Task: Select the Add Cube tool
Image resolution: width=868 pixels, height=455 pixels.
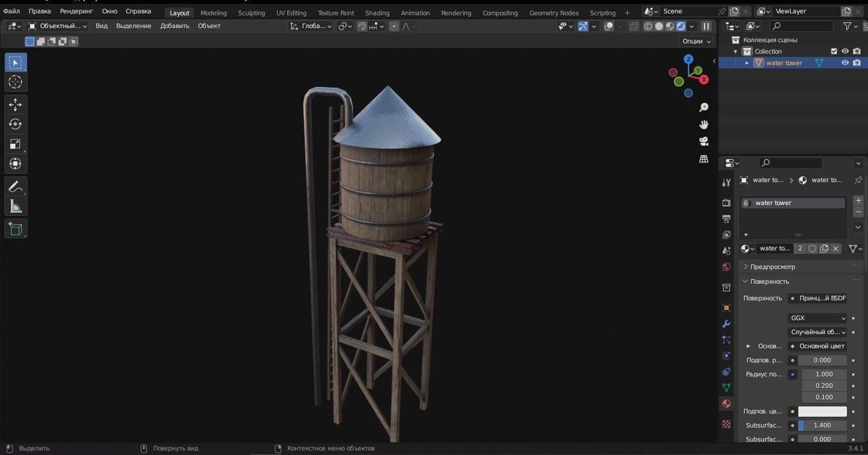Action: click(15, 229)
